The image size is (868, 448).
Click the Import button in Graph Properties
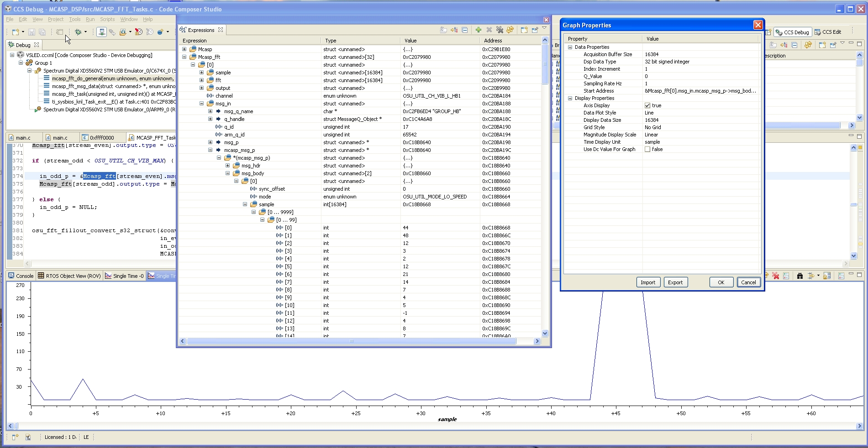pos(648,282)
